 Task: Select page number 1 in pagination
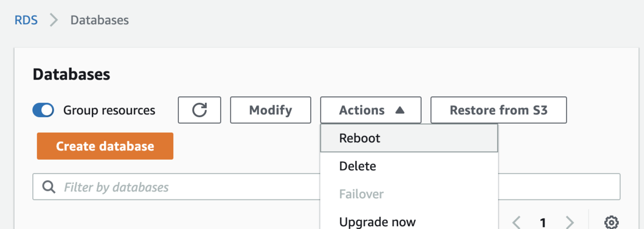point(543,222)
